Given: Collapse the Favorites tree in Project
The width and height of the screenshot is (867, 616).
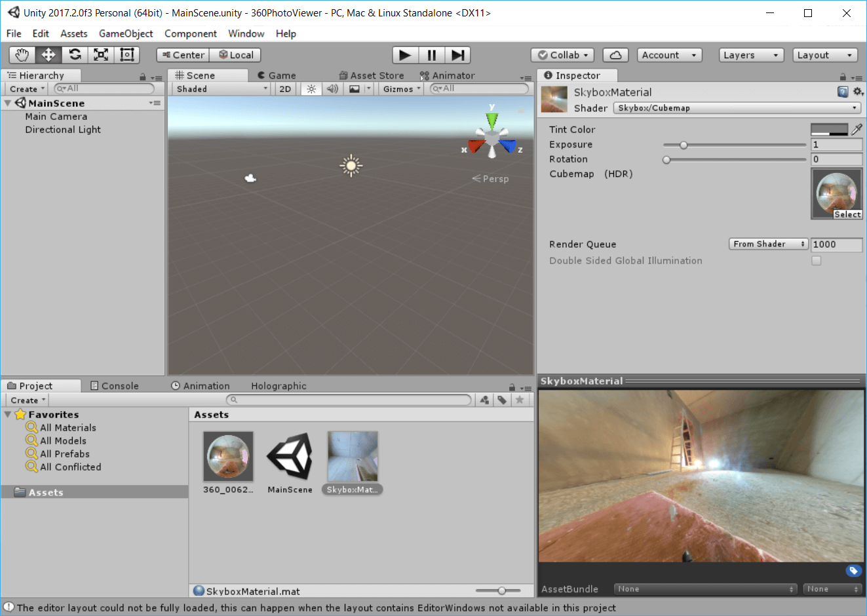Looking at the screenshot, I should coord(8,415).
